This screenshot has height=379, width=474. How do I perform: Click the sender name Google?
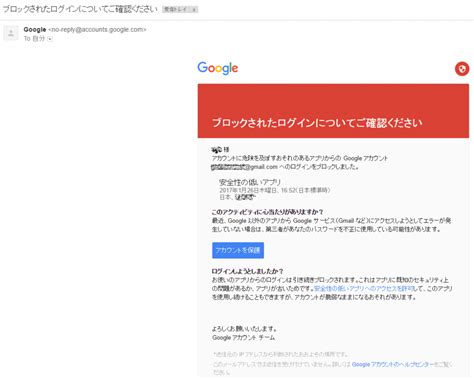(x=35, y=30)
